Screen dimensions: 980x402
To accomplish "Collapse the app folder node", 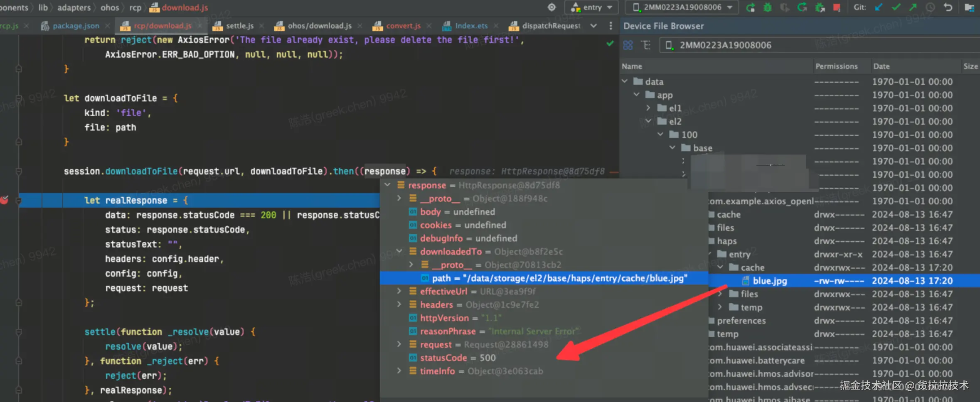I will (x=636, y=95).
